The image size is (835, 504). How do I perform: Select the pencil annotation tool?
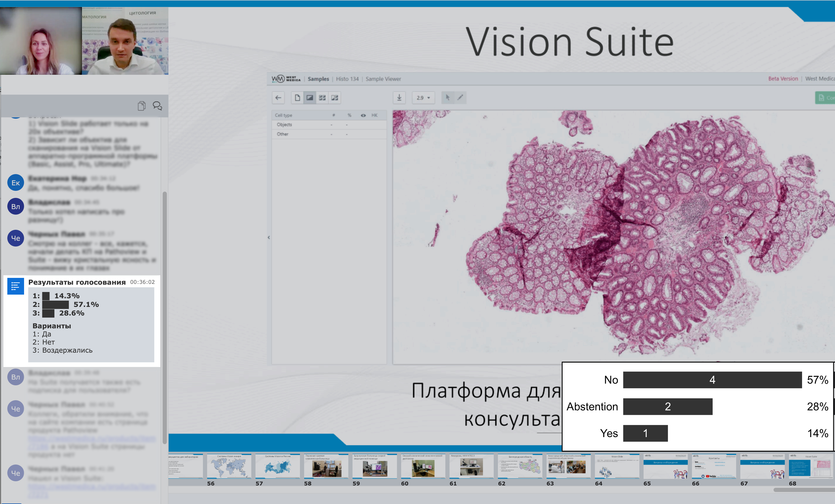click(x=460, y=98)
